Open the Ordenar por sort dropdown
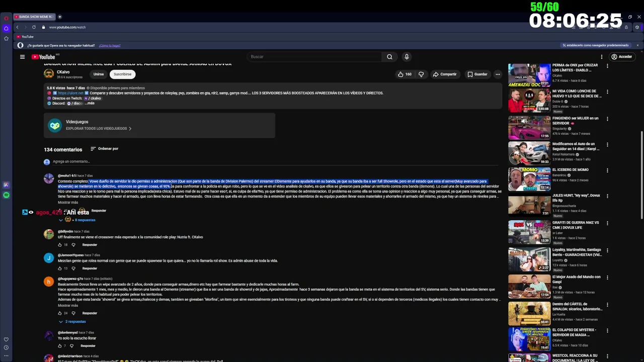The image size is (644, 362). pos(105,149)
